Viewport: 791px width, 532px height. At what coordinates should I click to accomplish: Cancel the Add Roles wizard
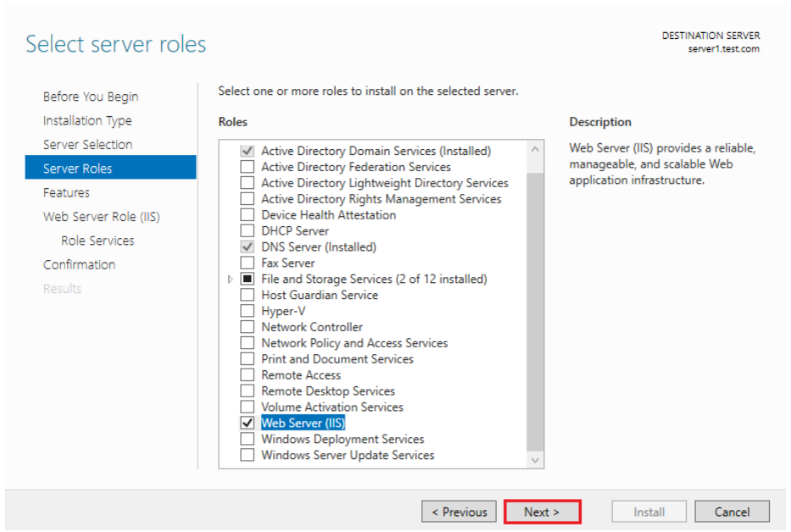pyautogui.click(x=732, y=512)
